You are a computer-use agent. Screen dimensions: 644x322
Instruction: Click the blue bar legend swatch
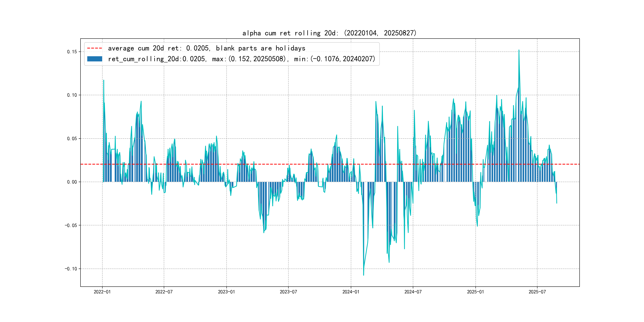click(94, 59)
